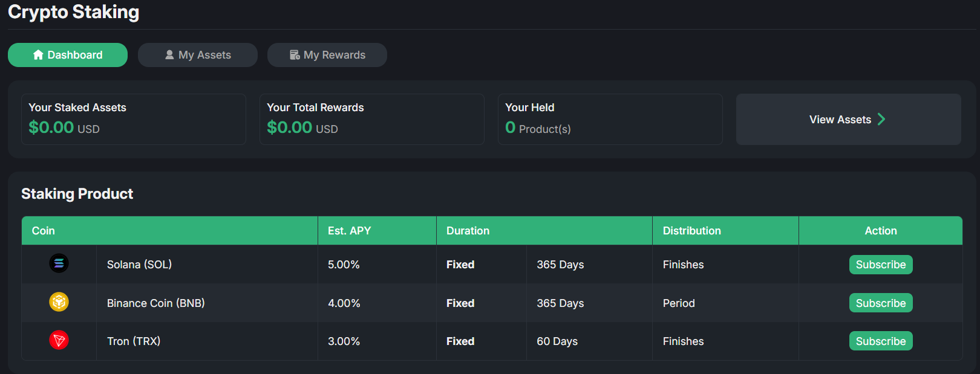The width and height of the screenshot is (980, 374).
Task: Click the green chevron beside View Assets
Action: pos(881,119)
